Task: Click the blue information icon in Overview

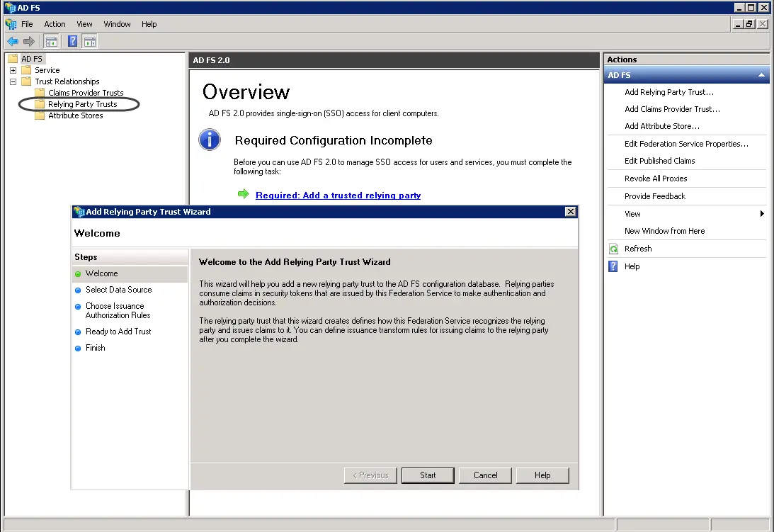Action: click(210, 140)
